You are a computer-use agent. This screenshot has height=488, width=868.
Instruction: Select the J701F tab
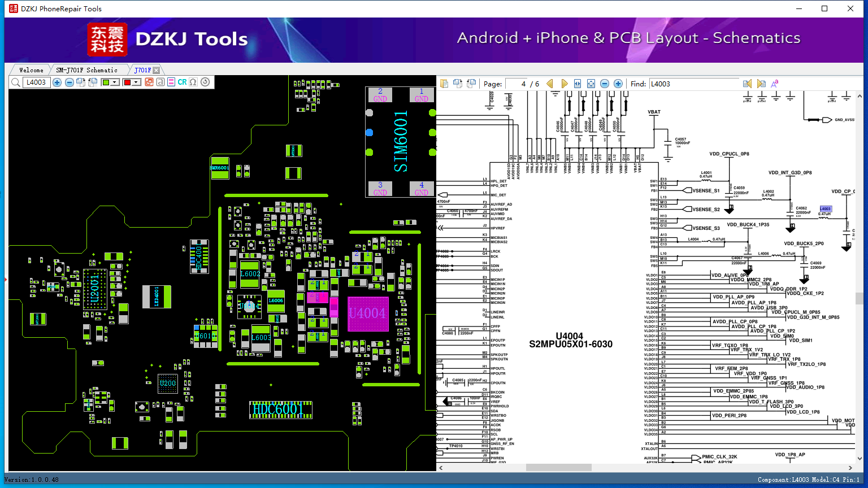(142, 70)
